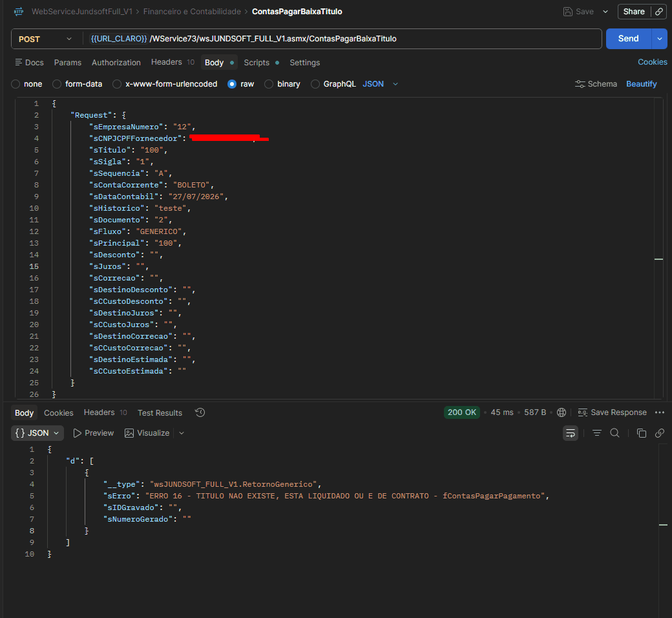Open the response history clock icon

(x=200, y=412)
